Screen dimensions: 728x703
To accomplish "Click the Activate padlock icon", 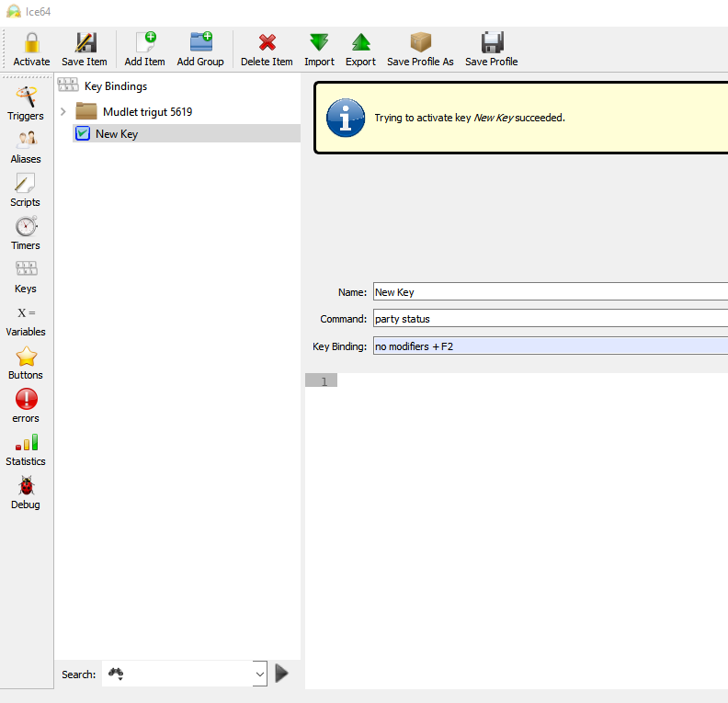I will click(x=31, y=43).
